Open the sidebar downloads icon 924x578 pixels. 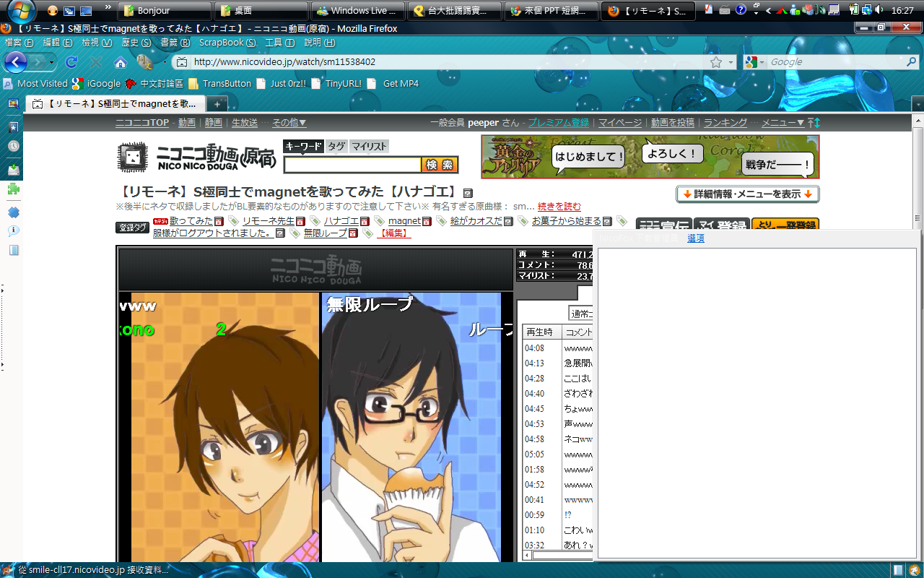13,169
